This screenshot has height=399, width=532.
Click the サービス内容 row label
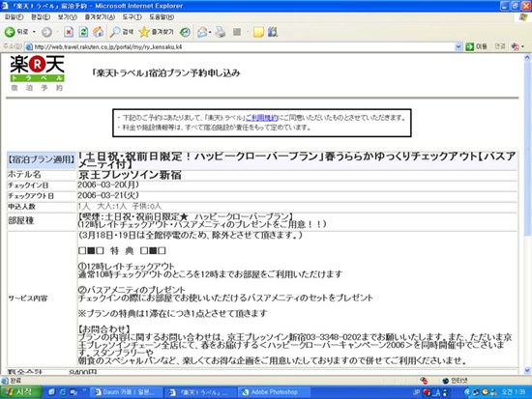tap(28, 299)
